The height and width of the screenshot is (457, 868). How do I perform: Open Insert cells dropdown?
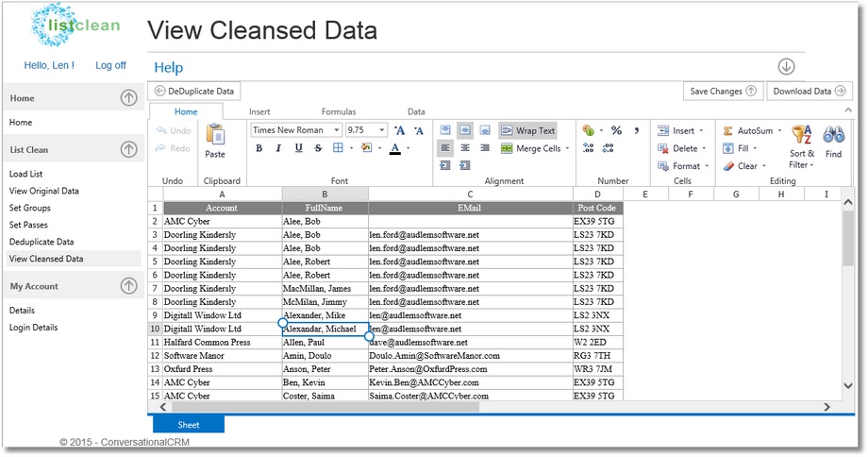pos(680,130)
